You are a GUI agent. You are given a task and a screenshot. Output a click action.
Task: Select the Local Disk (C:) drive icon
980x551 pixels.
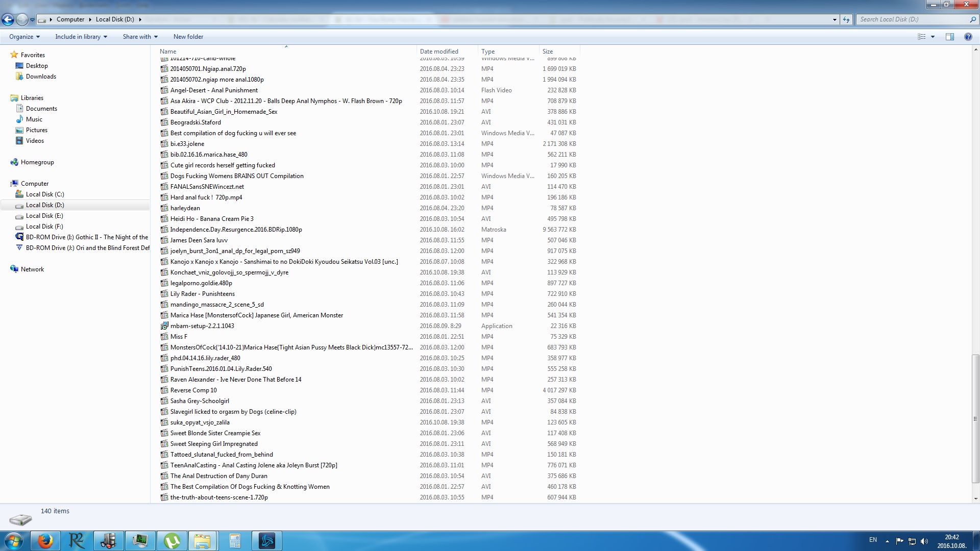tap(19, 194)
